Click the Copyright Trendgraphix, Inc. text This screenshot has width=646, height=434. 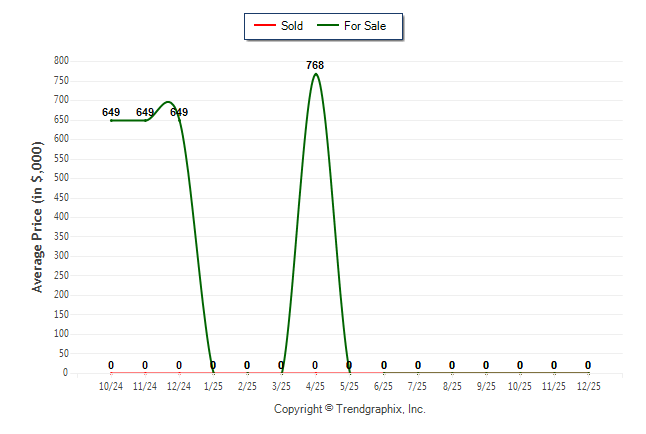coord(350,409)
